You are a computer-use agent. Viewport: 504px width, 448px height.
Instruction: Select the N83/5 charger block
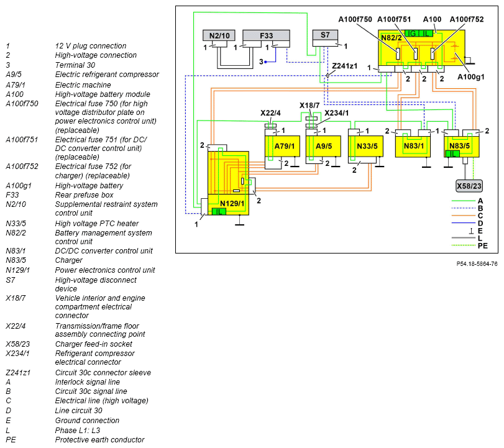coord(462,146)
